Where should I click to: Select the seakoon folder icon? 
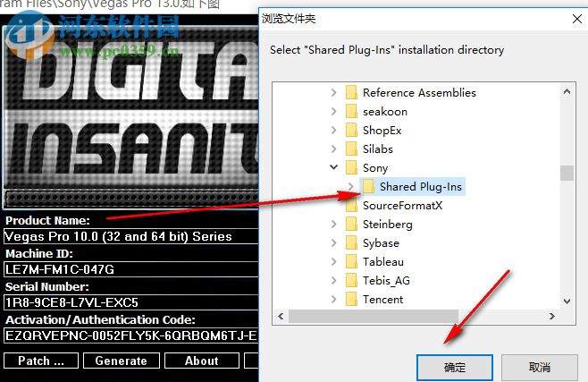351,111
